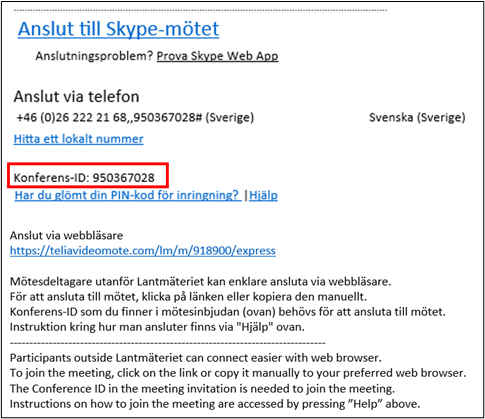Screen dimensions: 485x419
Task: Open the Prova Skype Web App link
Action: [x=217, y=56]
